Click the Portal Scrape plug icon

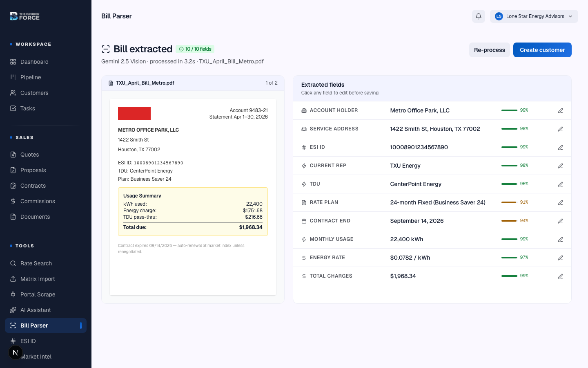(13, 294)
